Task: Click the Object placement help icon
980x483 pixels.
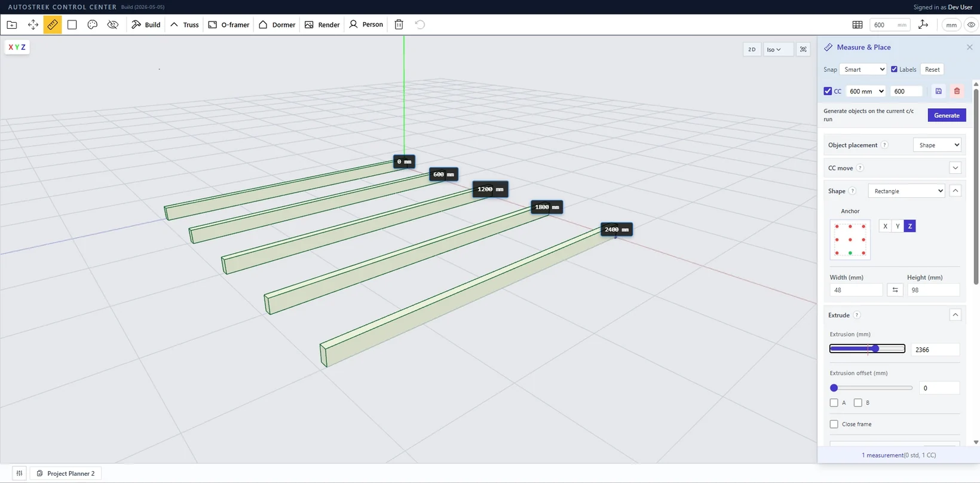Action: (884, 145)
